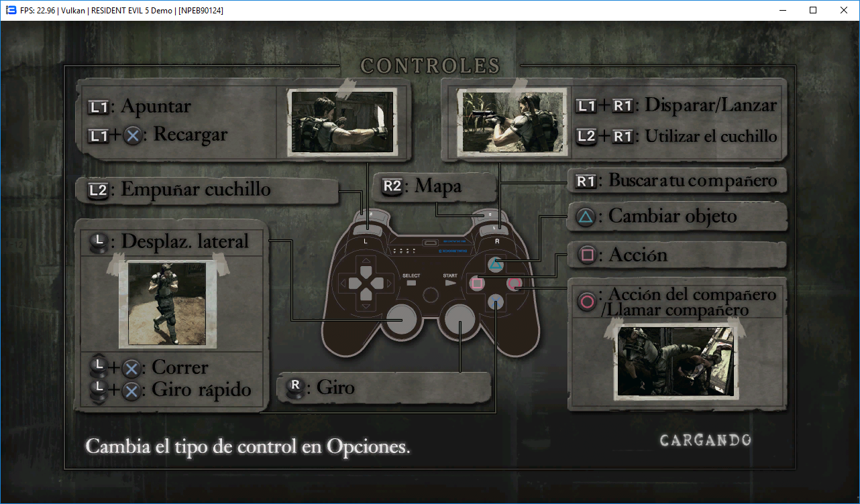
Task: Click the hint 'Cambia el tipo de control en Opciones.'
Action: pyautogui.click(x=248, y=447)
